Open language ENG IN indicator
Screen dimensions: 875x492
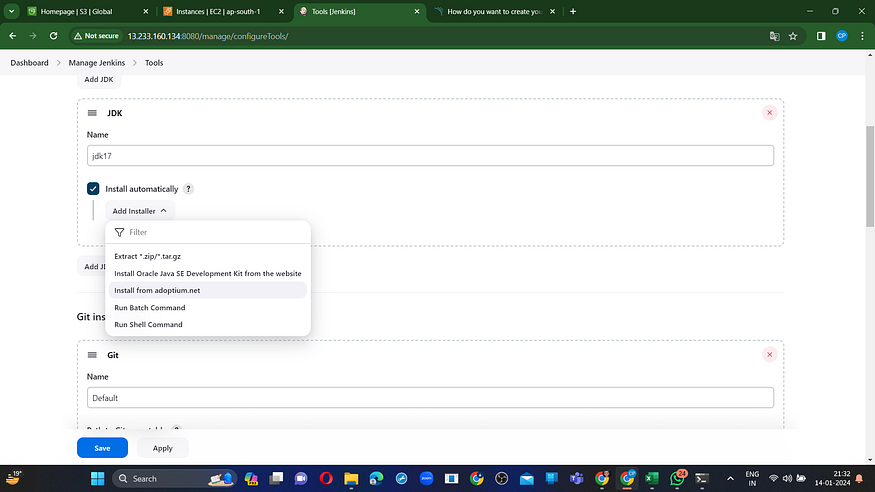(752, 479)
